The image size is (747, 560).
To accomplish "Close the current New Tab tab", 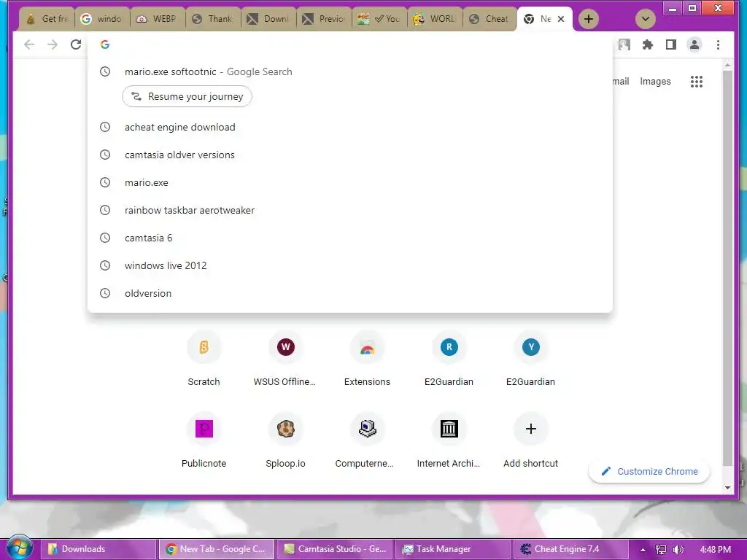I will click(x=561, y=19).
